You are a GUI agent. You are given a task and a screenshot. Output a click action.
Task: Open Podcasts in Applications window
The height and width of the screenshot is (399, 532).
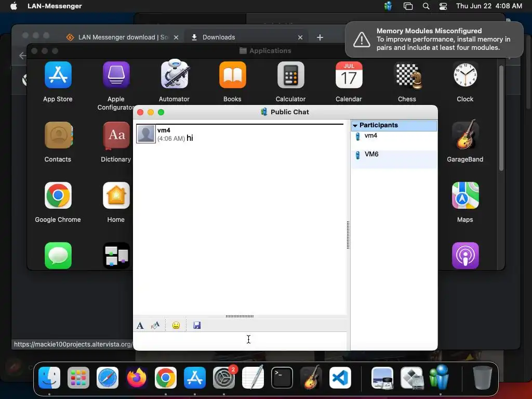[x=465, y=256]
